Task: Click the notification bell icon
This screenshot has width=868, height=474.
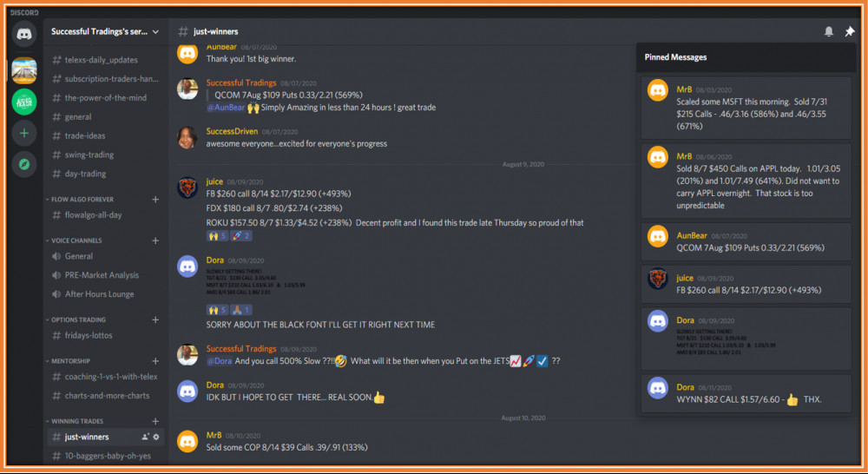Action: 829,31
